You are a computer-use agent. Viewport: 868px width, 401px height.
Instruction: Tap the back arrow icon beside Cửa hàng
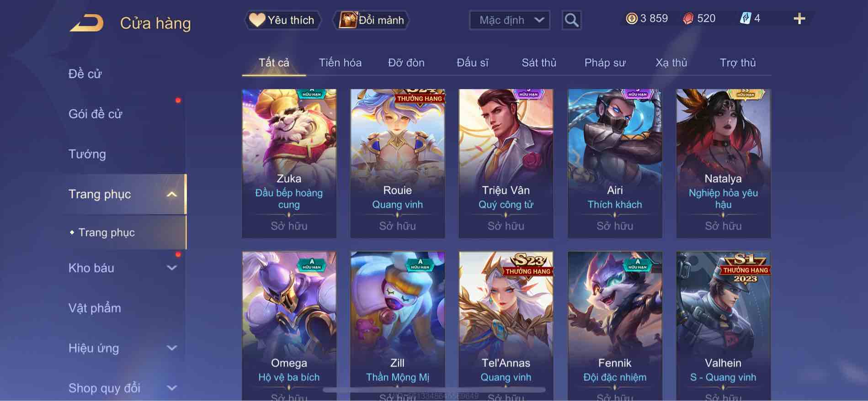click(x=86, y=23)
